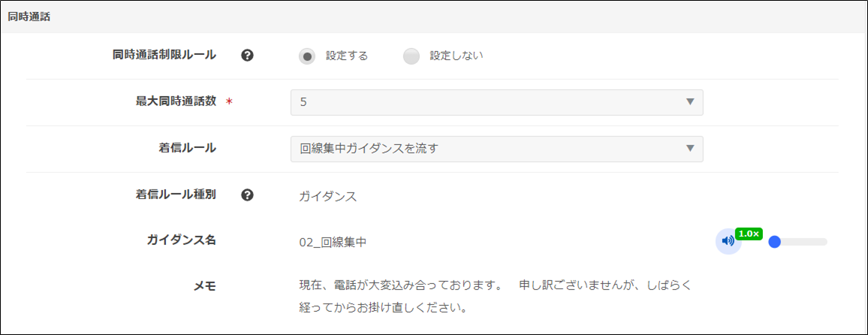
Task: Click arrow on 回線集中ガイダンスを流す combo box
Action: click(690, 149)
